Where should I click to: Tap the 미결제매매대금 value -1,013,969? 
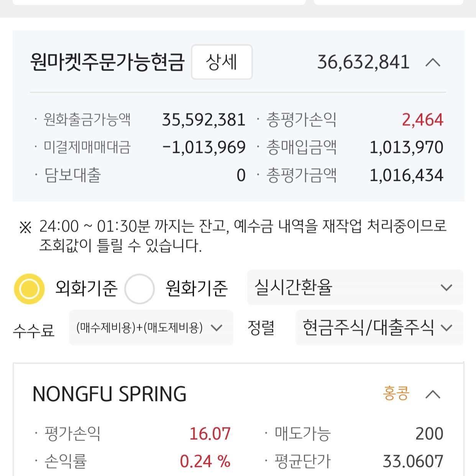pos(204,148)
